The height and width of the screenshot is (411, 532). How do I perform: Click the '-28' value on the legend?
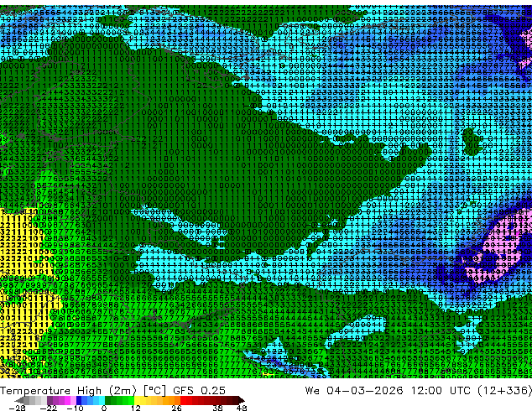[x=17, y=408]
